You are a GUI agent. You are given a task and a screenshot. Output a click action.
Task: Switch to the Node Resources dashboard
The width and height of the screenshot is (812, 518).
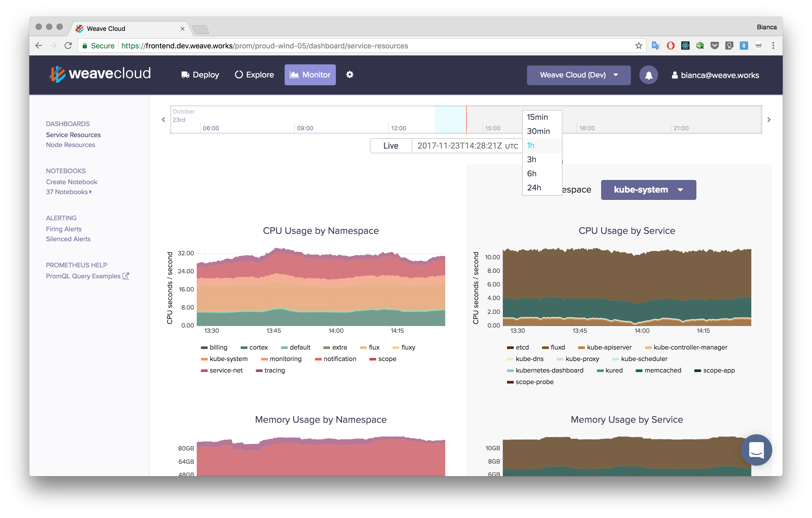click(x=70, y=145)
